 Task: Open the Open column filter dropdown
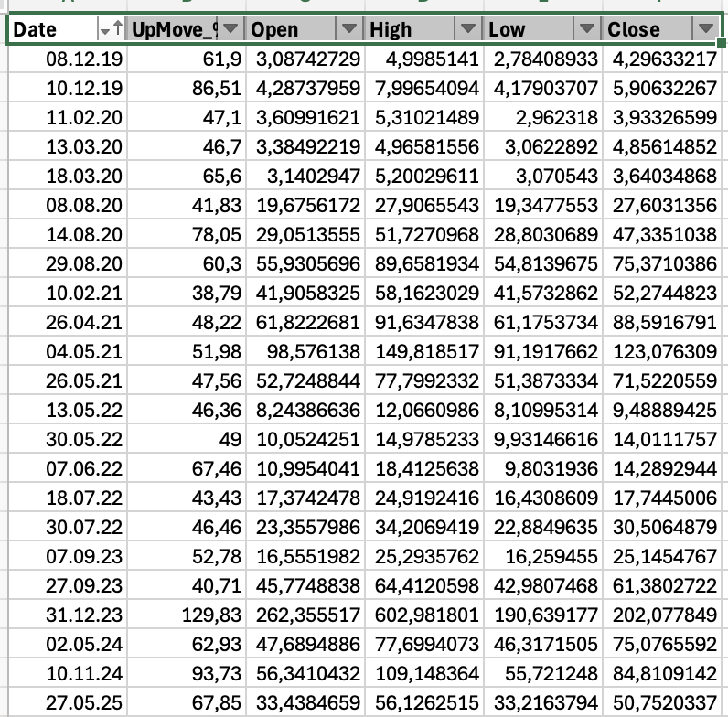click(349, 30)
